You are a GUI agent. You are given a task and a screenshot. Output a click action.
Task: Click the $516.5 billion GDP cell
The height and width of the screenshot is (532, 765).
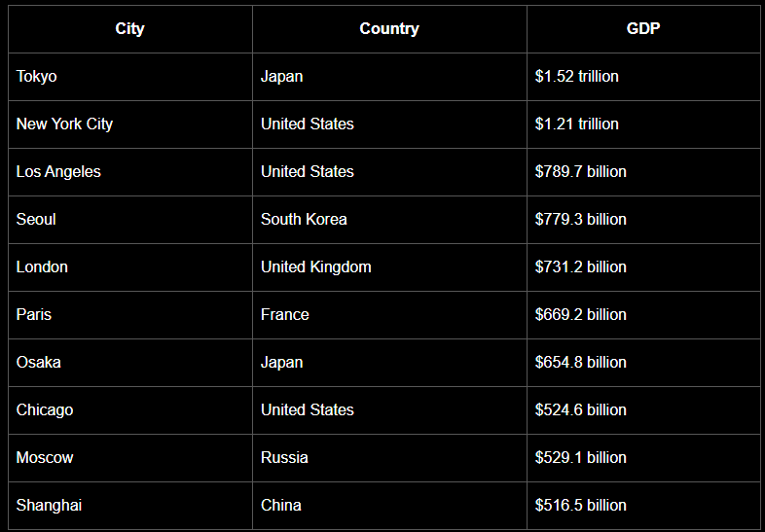point(581,506)
